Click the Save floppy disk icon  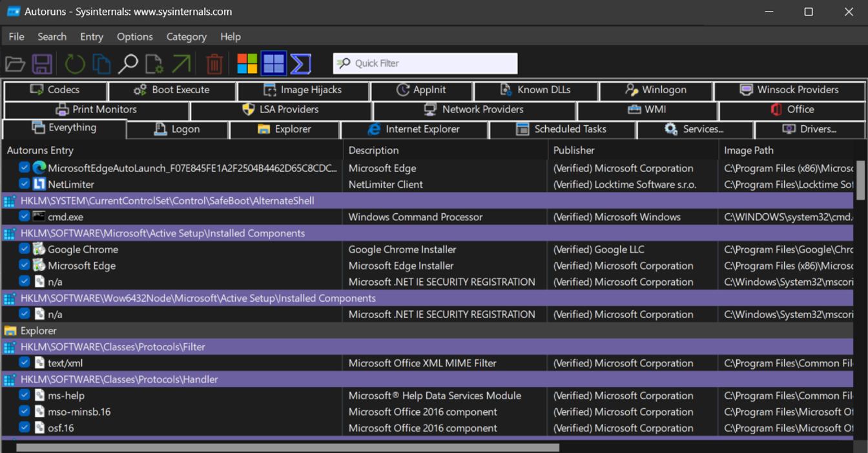42,63
